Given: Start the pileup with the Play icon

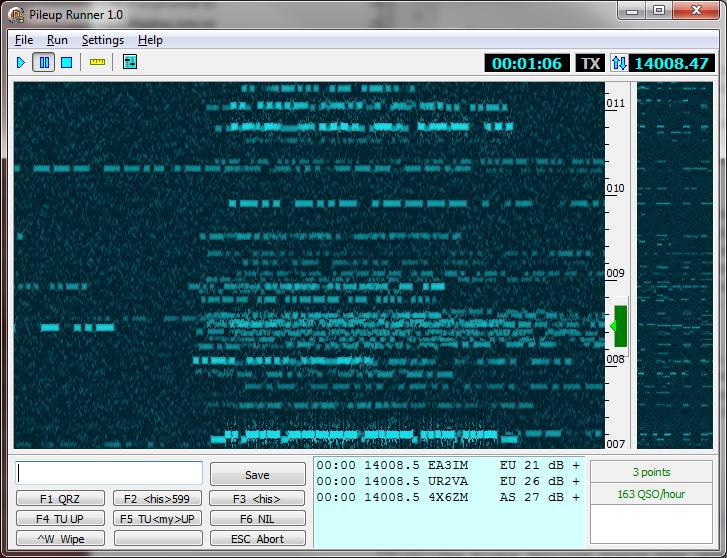Looking at the screenshot, I should point(21,62).
